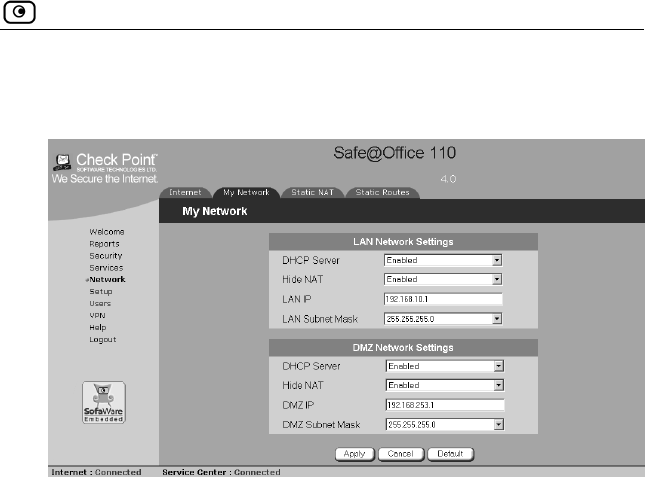Click the My Network page heading
645x477 pixels.
(215, 211)
